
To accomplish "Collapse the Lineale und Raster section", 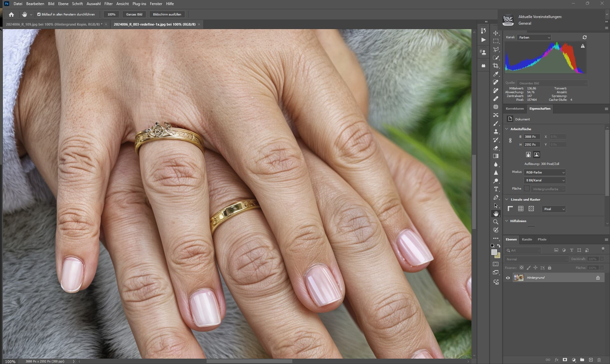I will (507, 200).
